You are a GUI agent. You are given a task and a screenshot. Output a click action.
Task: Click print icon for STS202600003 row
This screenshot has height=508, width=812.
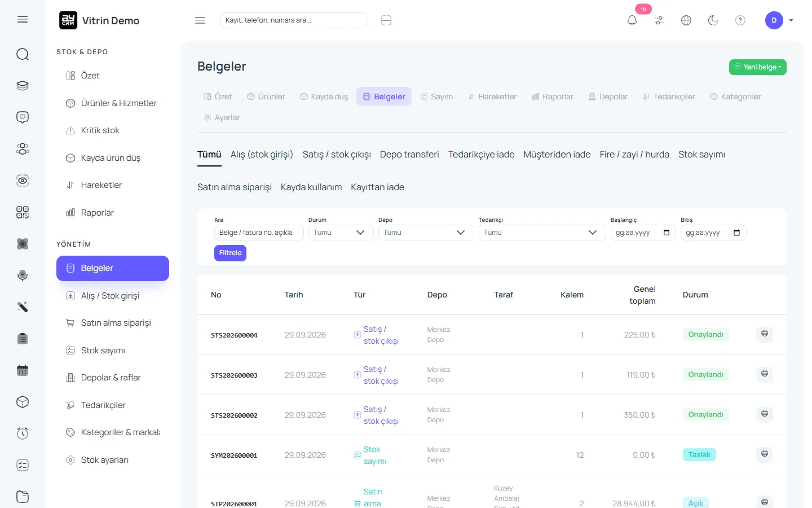765,374
